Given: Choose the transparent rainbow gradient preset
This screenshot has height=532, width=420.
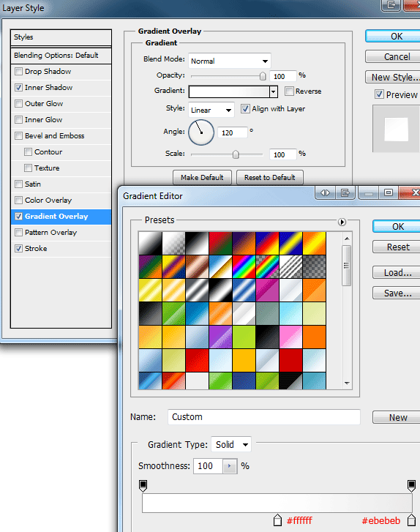Looking at the screenshot, I should pos(267,266).
